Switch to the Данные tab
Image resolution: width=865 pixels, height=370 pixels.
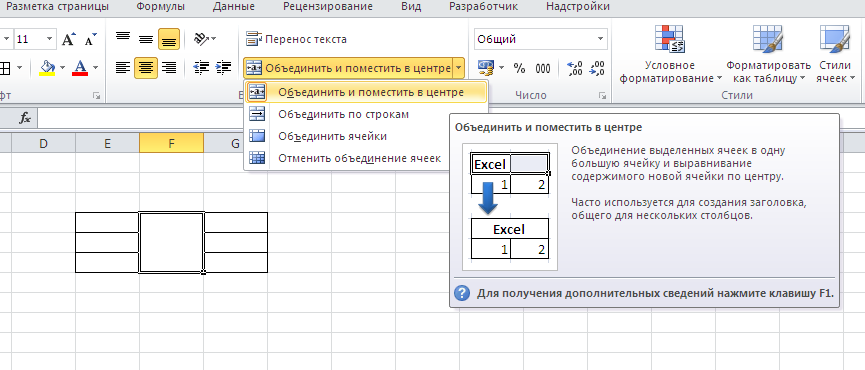pos(234,7)
